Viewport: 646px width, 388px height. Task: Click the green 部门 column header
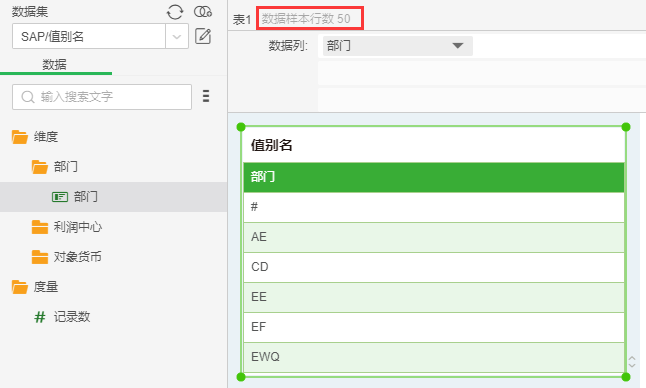point(434,177)
